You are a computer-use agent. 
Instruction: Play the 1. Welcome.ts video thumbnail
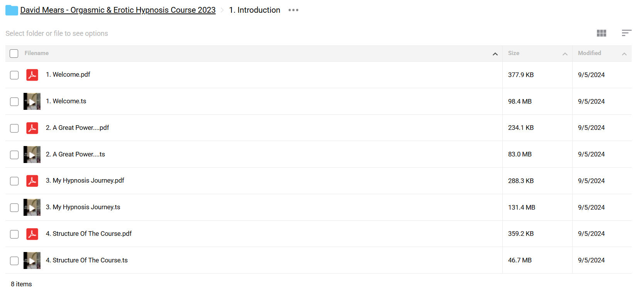tap(32, 101)
